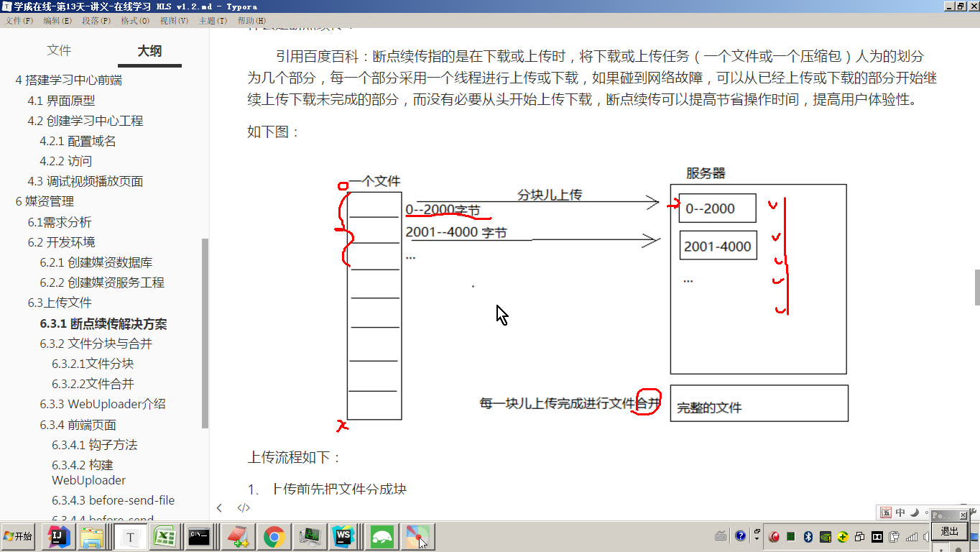Click the 退出 button in the popup

point(949,531)
